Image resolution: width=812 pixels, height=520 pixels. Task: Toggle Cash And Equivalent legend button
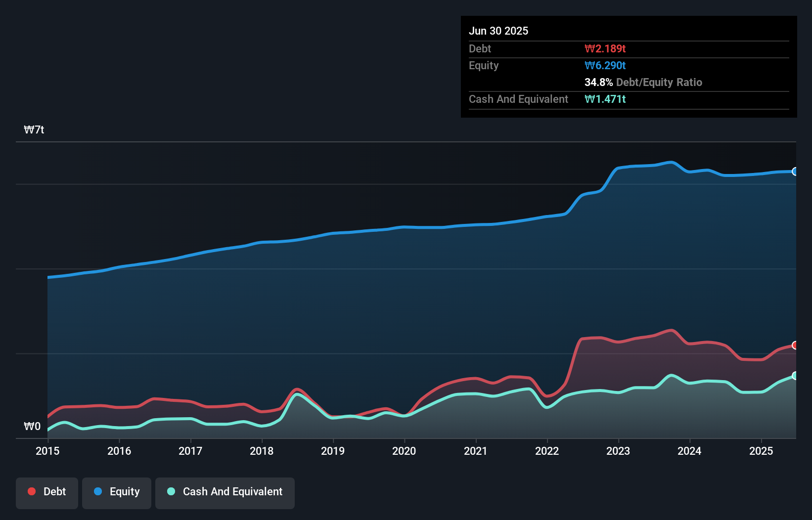pos(225,492)
